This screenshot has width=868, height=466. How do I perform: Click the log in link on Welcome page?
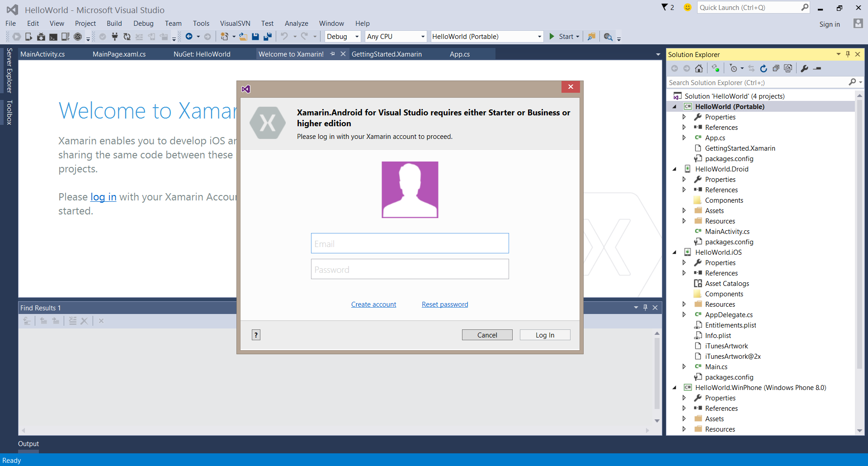(x=104, y=197)
